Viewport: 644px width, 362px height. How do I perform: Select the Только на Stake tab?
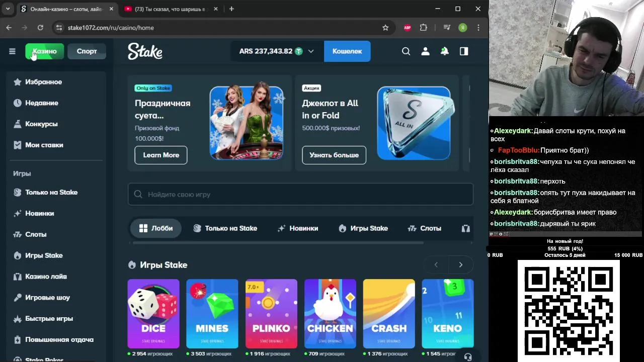225,228
